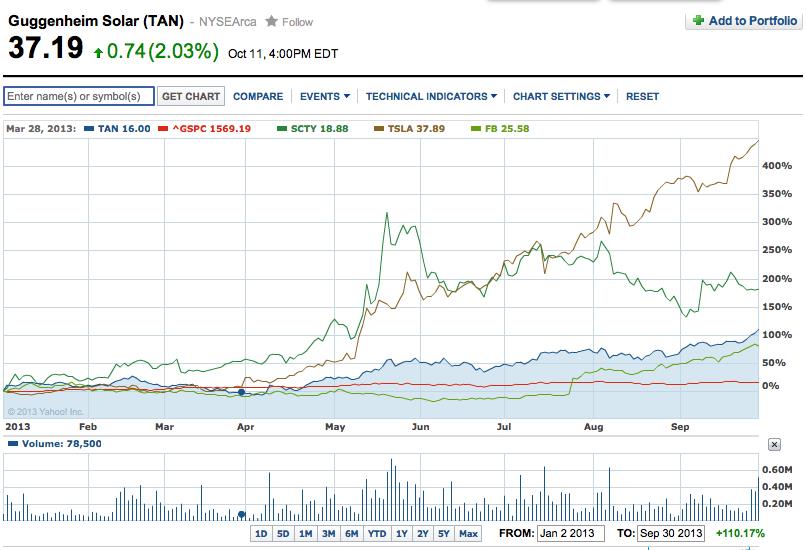
Task: Click the FB 25.58 legend text
Action: [507, 129]
